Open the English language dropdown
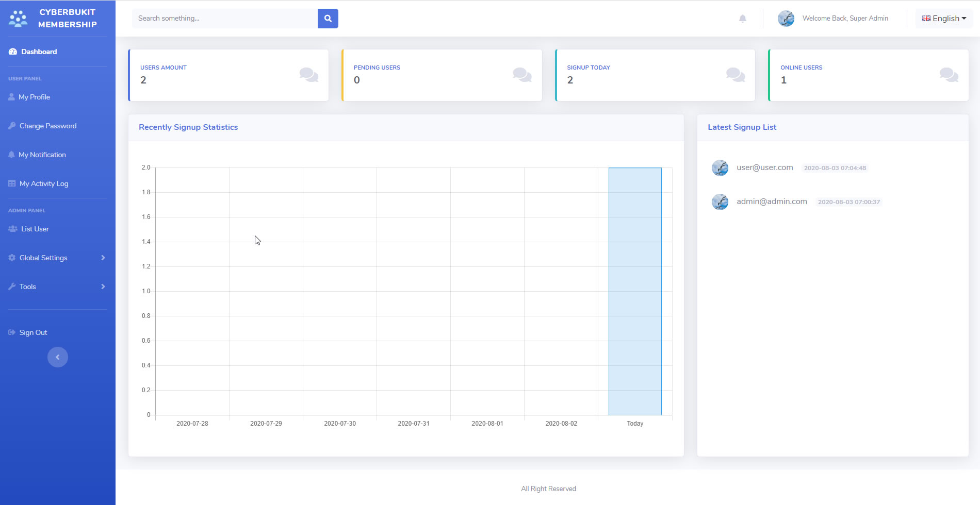Image resolution: width=980 pixels, height=505 pixels. [x=944, y=18]
